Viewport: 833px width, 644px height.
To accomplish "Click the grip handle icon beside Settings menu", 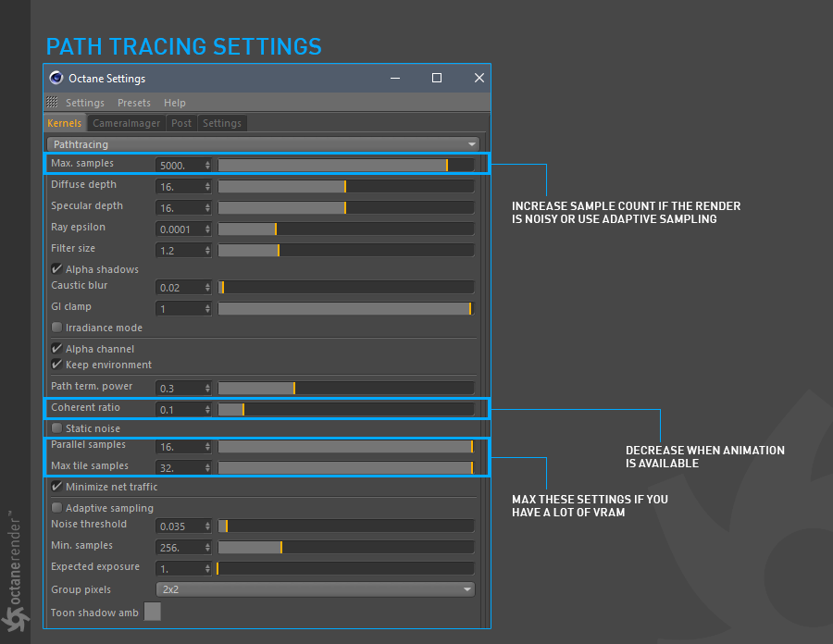I will pyautogui.click(x=52, y=103).
